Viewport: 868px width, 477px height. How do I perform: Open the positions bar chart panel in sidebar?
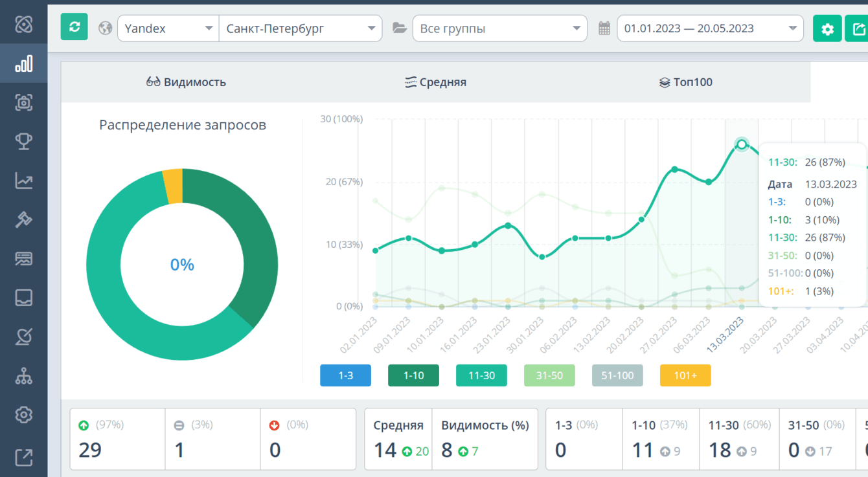coord(24,63)
